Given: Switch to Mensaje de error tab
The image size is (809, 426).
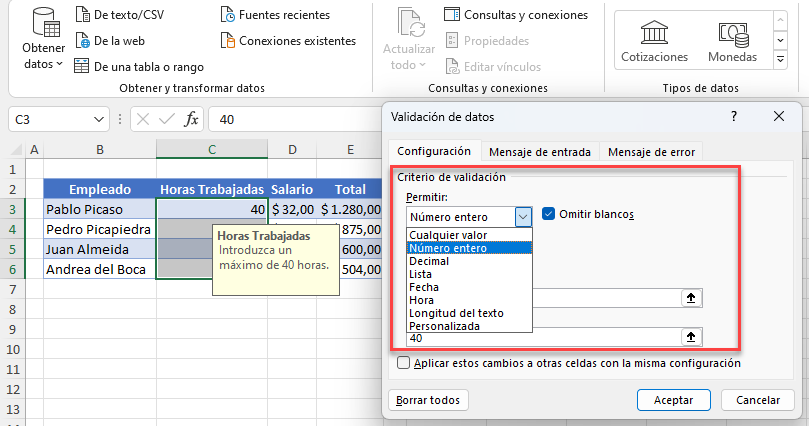Looking at the screenshot, I should pos(651,152).
